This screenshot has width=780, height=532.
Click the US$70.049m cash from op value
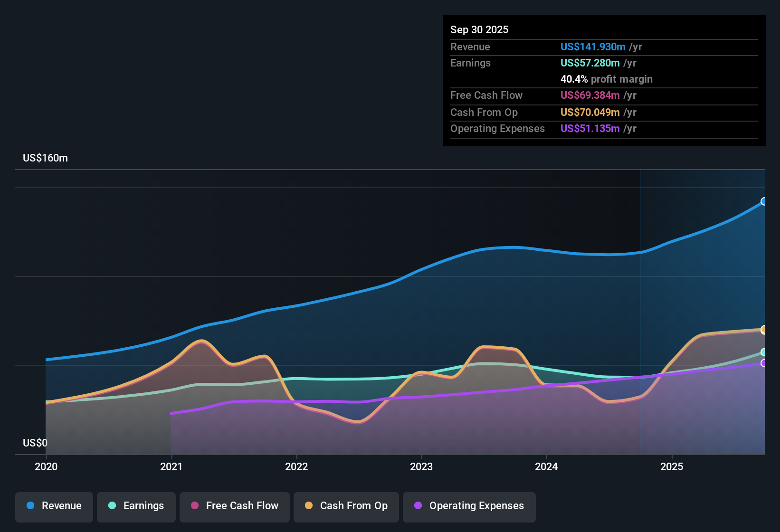[590, 112]
